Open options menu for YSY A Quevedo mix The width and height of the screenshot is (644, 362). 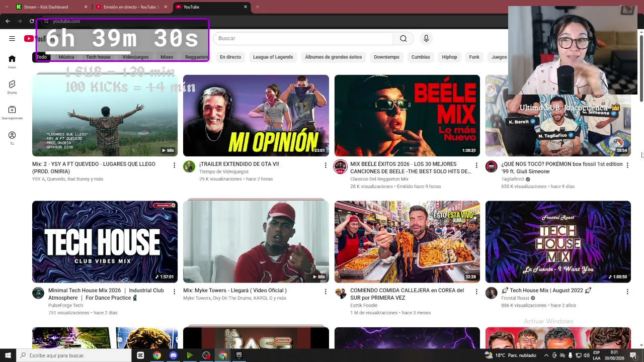[175, 165]
